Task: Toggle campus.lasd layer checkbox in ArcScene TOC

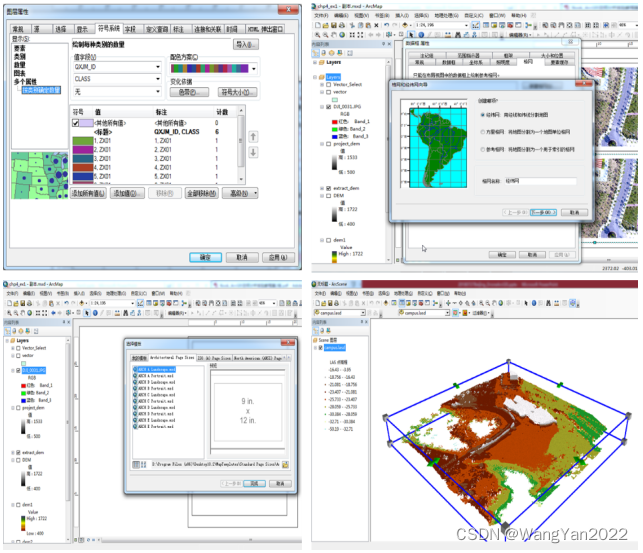Action: point(321,348)
